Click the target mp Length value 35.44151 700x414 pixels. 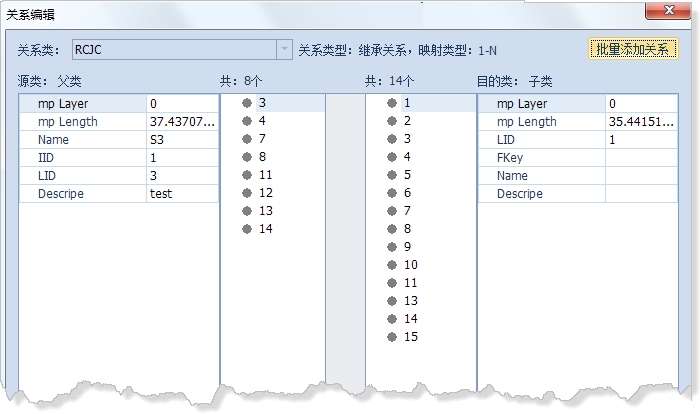click(x=640, y=122)
